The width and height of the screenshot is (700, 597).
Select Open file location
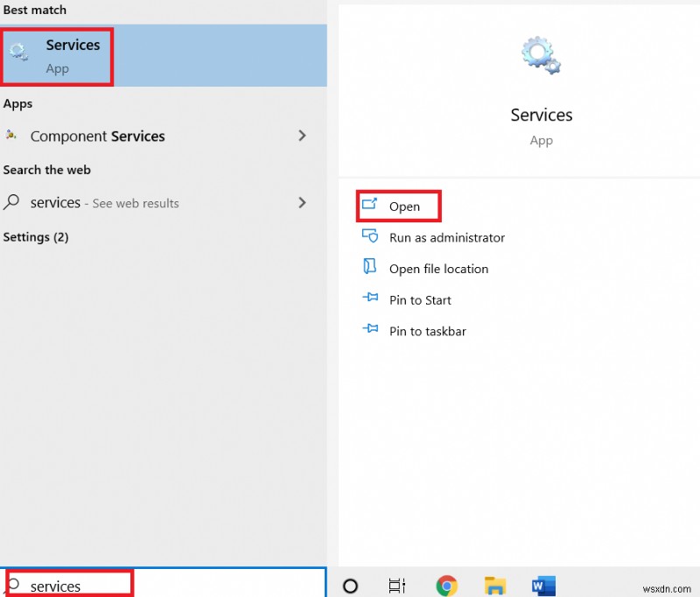click(x=439, y=269)
